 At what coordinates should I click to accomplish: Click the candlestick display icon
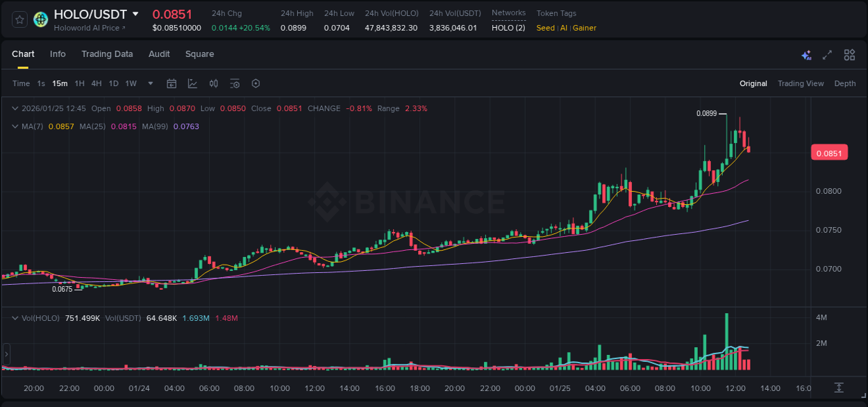coord(213,83)
